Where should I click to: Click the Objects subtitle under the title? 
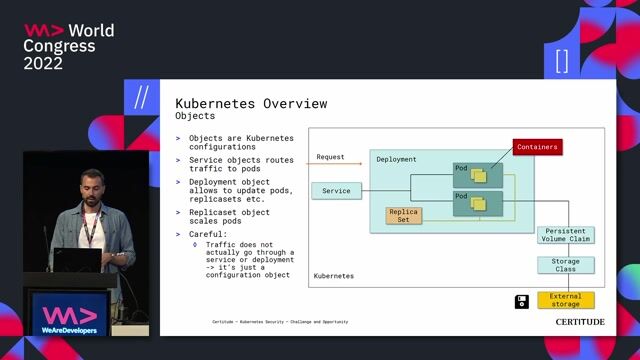coord(195,116)
